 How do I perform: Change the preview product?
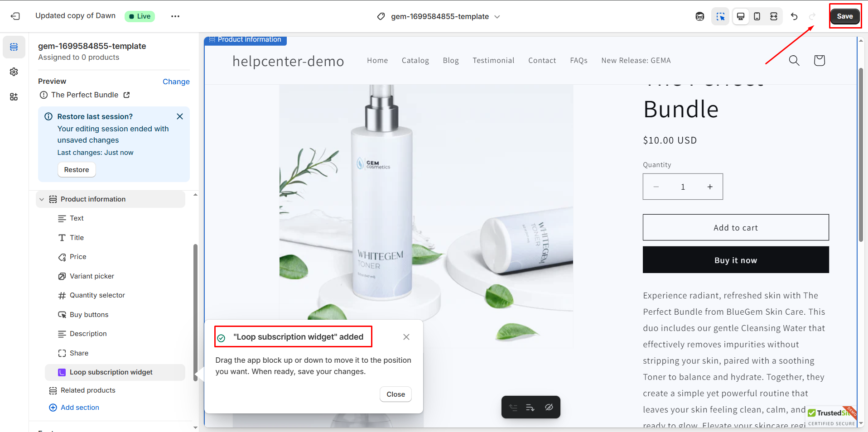[176, 82]
